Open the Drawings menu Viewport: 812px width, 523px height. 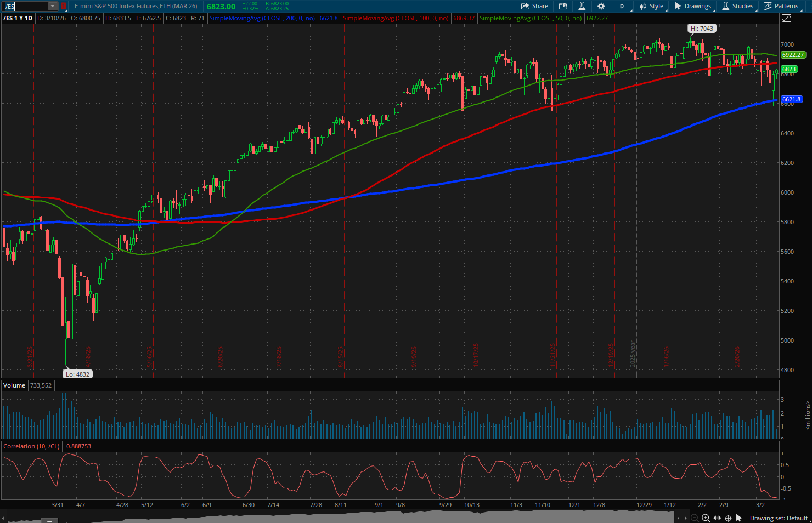(x=693, y=6)
